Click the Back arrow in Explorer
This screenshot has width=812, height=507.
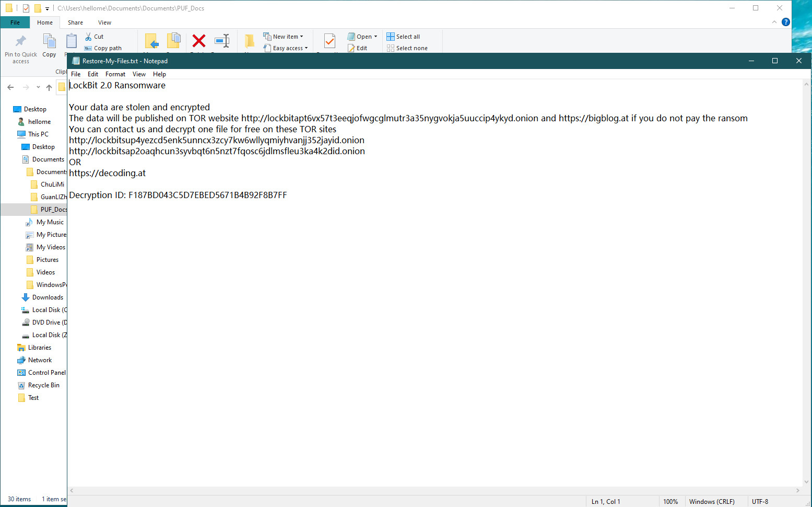(x=11, y=87)
